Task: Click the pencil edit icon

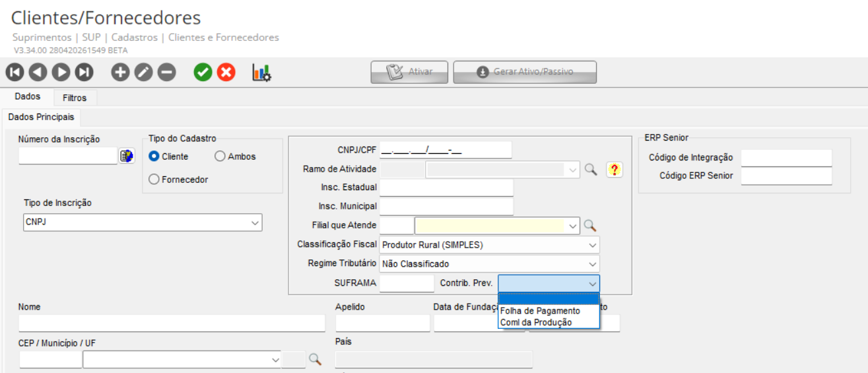Action: [x=143, y=73]
